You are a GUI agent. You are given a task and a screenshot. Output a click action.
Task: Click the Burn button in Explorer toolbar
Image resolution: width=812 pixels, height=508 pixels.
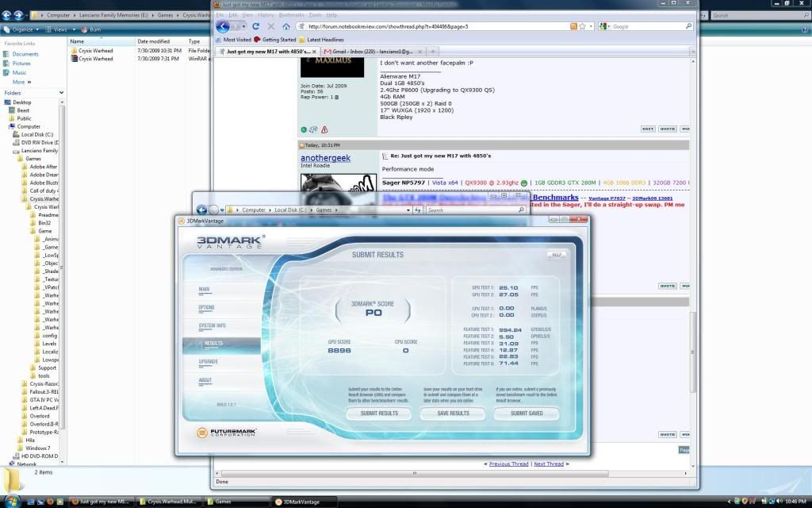click(92, 29)
